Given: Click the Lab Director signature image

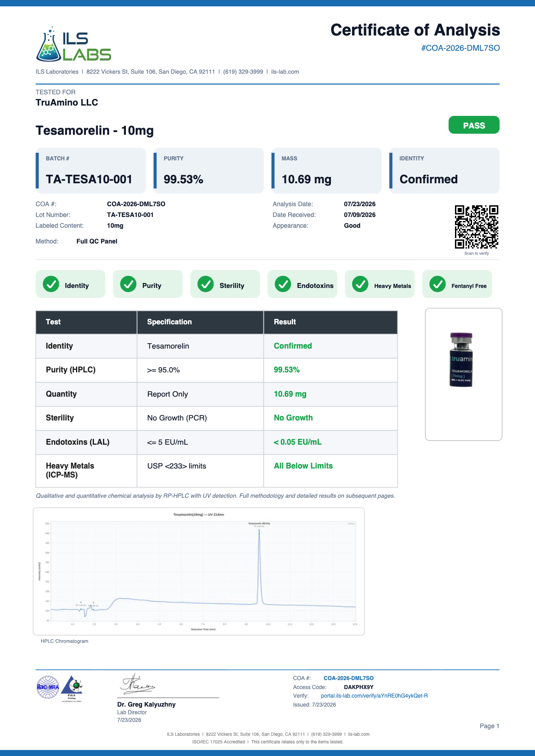Looking at the screenshot, I should pyautogui.click(x=137, y=684).
